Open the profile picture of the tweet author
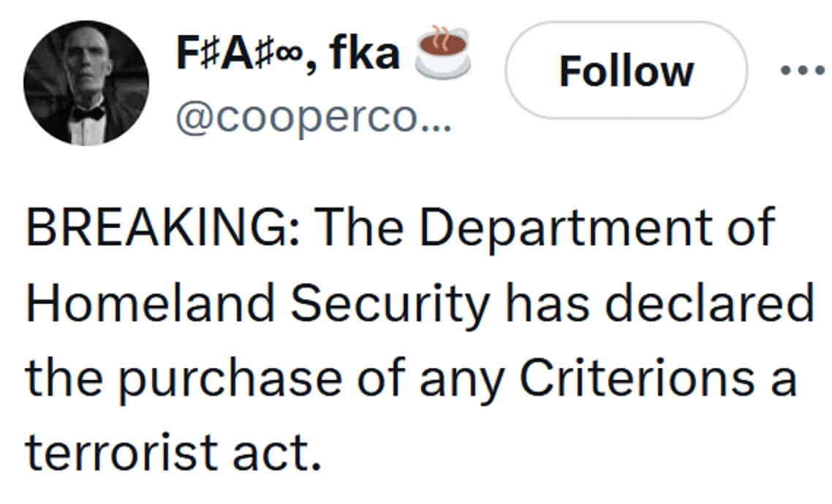 (86, 81)
